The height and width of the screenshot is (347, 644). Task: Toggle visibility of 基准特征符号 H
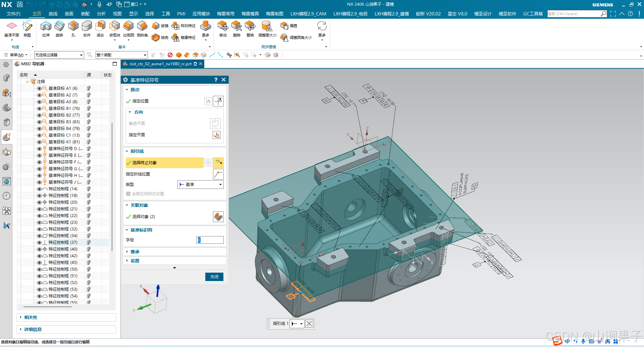click(x=39, y=176)
